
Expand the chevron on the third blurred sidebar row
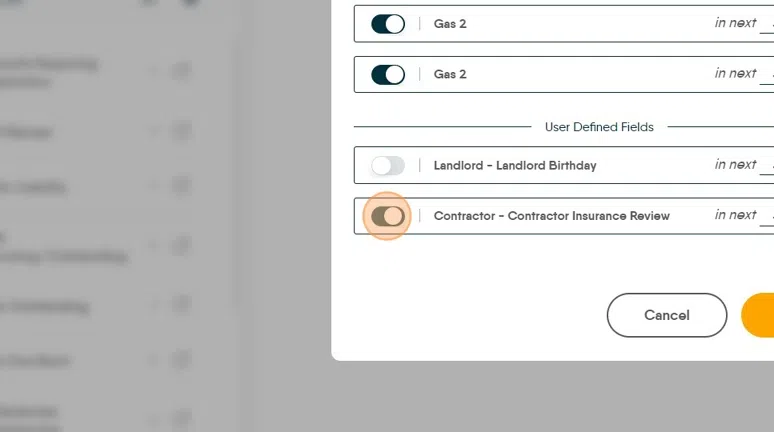tap(154, 186)
